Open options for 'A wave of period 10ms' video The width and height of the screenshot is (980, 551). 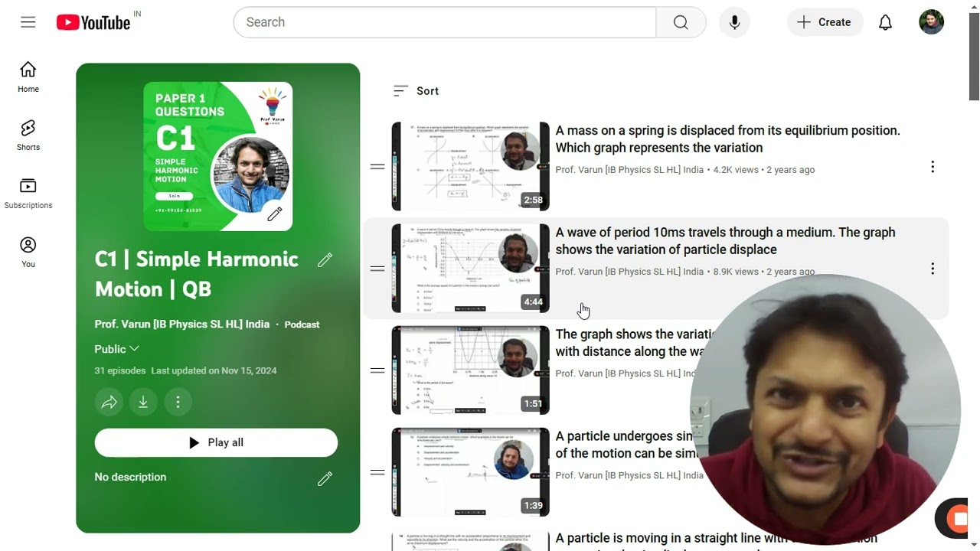(933, 269)
